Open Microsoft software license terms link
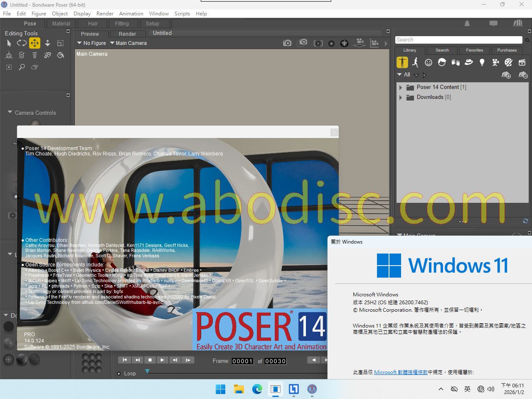This screenshot has width=532, height=399. [x=401, y=372]
